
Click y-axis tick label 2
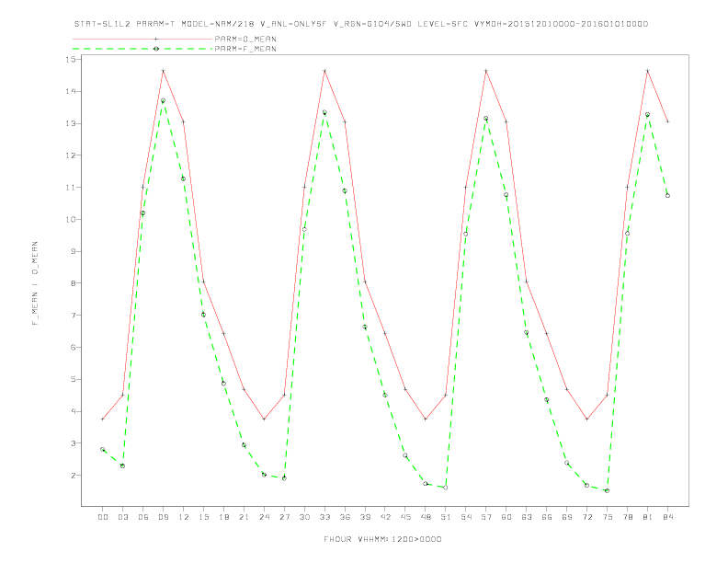(73, 476)
